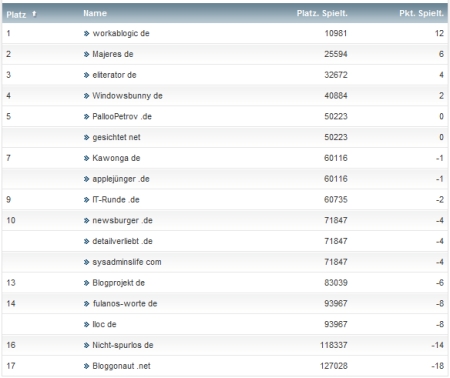Open the sysadminslife com link

127,262
